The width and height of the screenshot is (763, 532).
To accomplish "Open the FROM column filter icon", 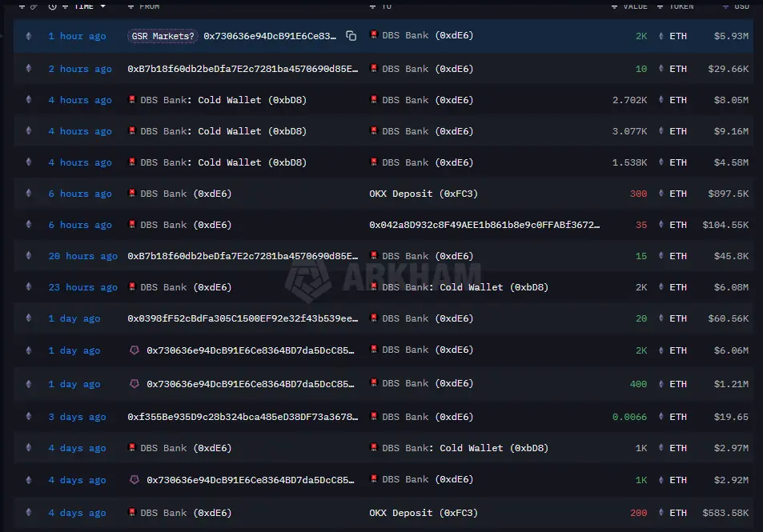I will tap(131, 6).
